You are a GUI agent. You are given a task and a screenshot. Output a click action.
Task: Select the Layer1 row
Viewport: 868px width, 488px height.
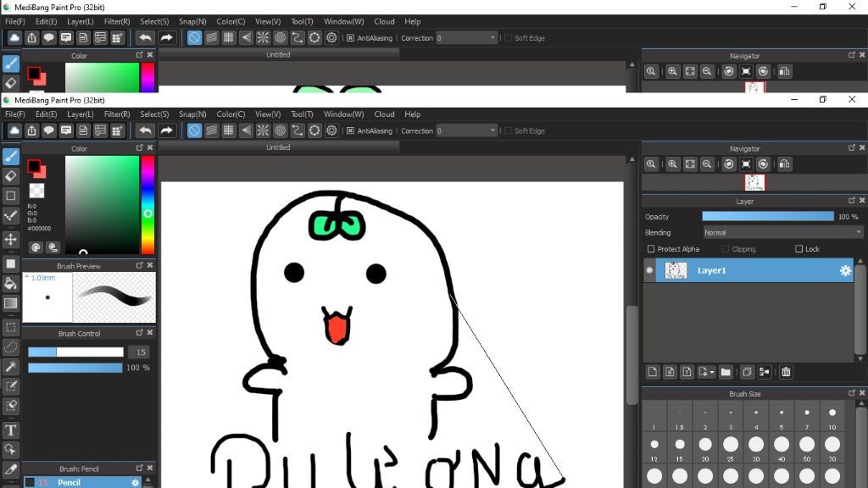[x=748, y=270]
